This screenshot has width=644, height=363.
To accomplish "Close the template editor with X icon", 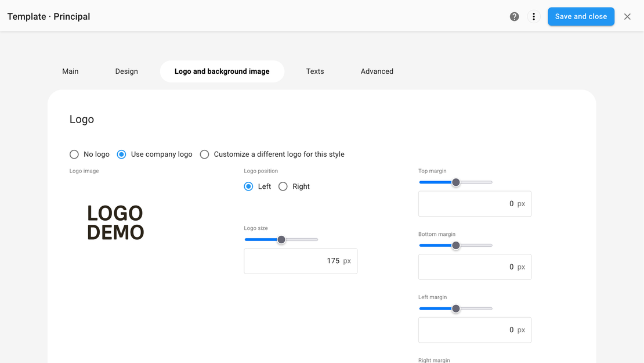I will tap(627, 17).
